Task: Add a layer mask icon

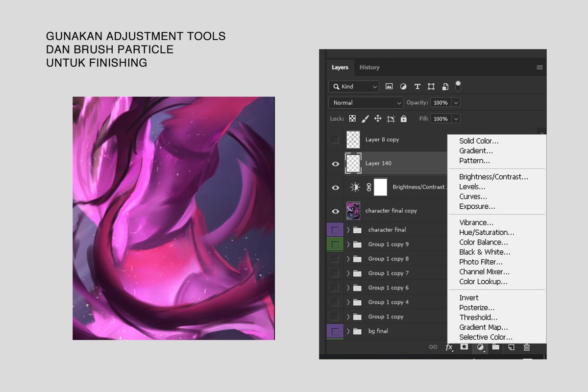Action: point(464,347)
